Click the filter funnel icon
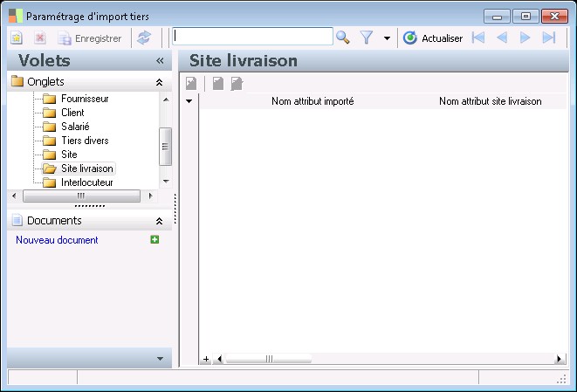 tap(367, 38)
